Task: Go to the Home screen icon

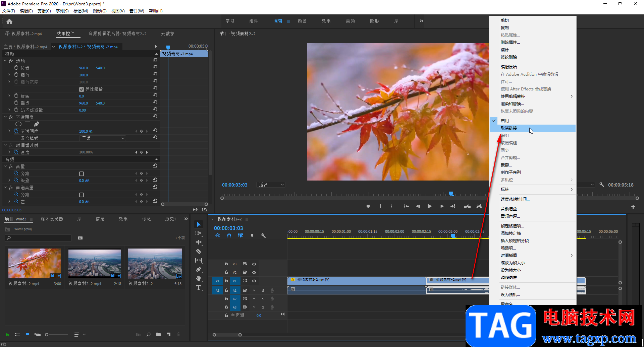Action: point(9,21)
